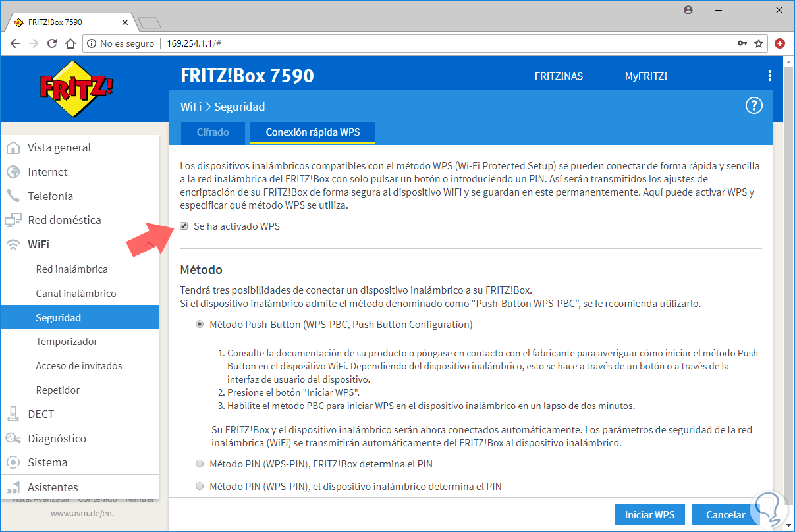The image size is (795, 532).
Task: Click the globe icon for Internet
Action: coord(13,172)
